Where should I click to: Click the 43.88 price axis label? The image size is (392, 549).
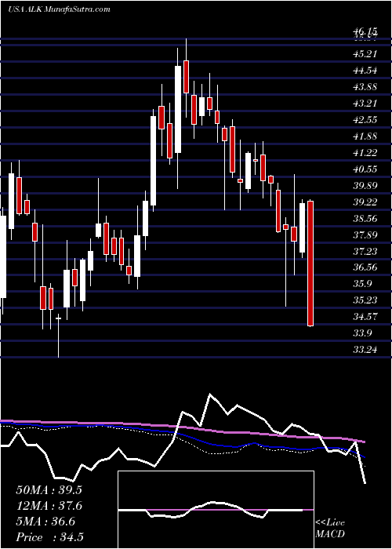365,87
